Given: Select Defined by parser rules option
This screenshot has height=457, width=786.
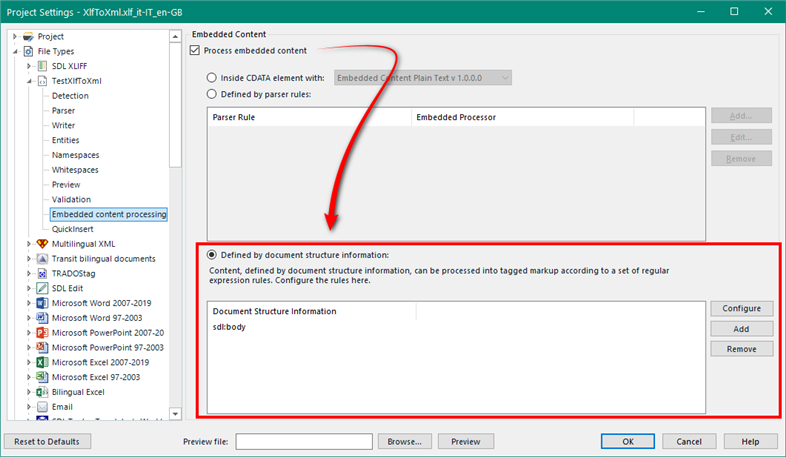Looking at the screenshot, I should [x=212, y=94].
